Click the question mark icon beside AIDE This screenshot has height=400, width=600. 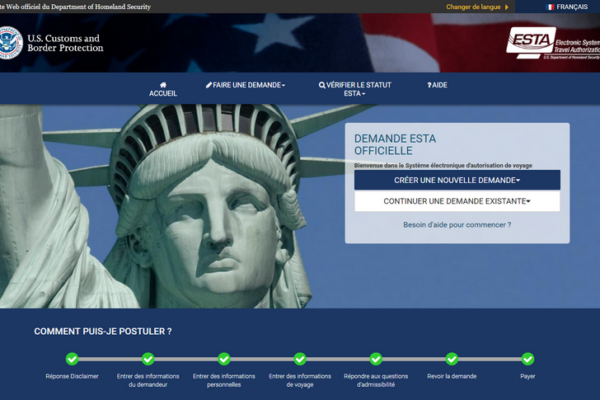[x=429, y=85]
